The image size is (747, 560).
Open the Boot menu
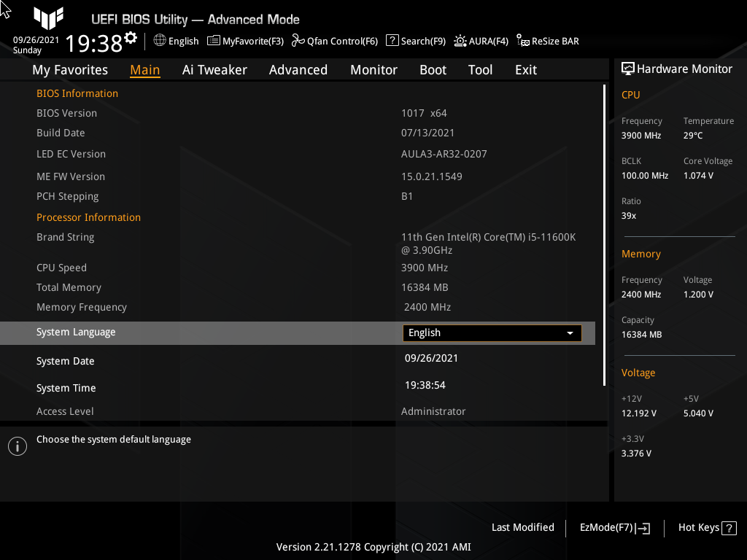point(433,69)
